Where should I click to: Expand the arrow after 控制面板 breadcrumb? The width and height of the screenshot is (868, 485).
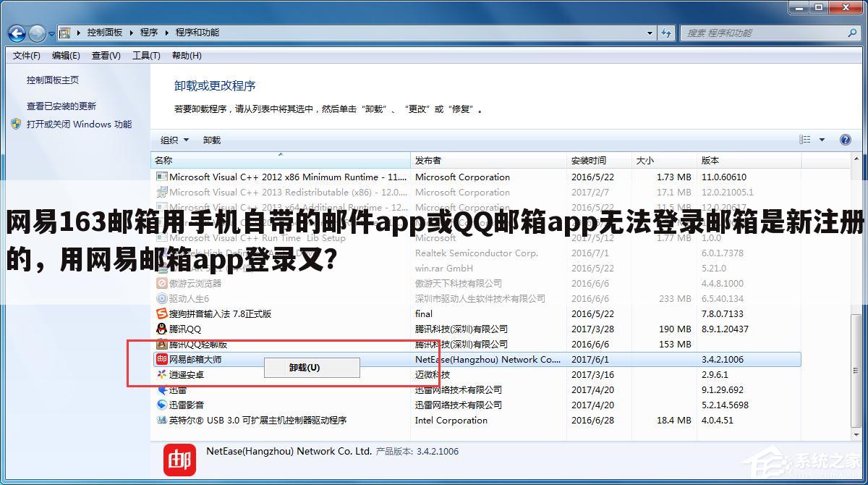[x=131, y=33]
